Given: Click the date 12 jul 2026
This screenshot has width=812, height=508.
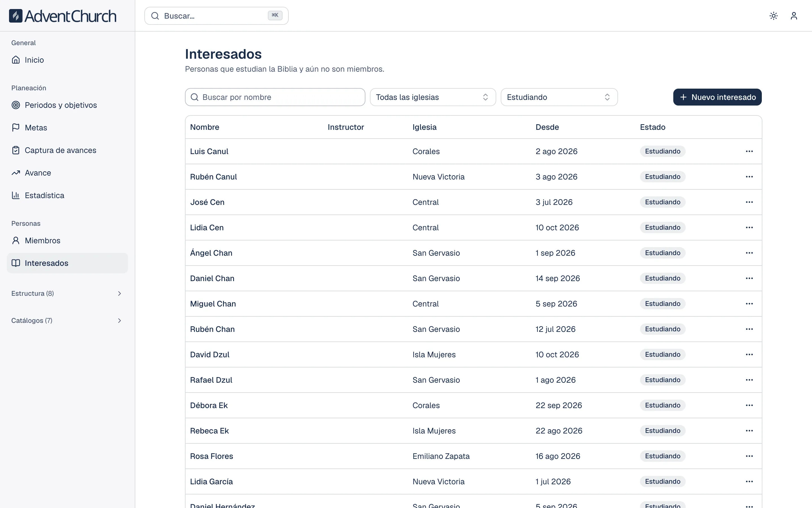Looking at the screenshot, I should 555,329.
